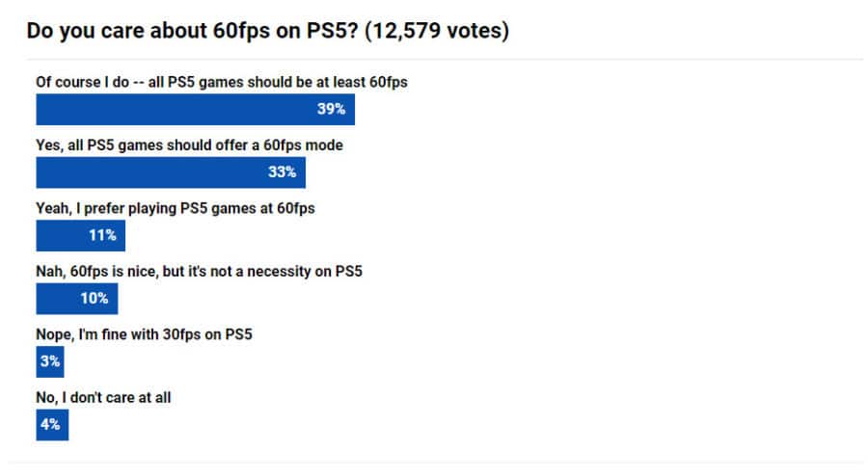Select 'Of course I do' answer text
Screen dimensions: 868x476
point(222,83)
